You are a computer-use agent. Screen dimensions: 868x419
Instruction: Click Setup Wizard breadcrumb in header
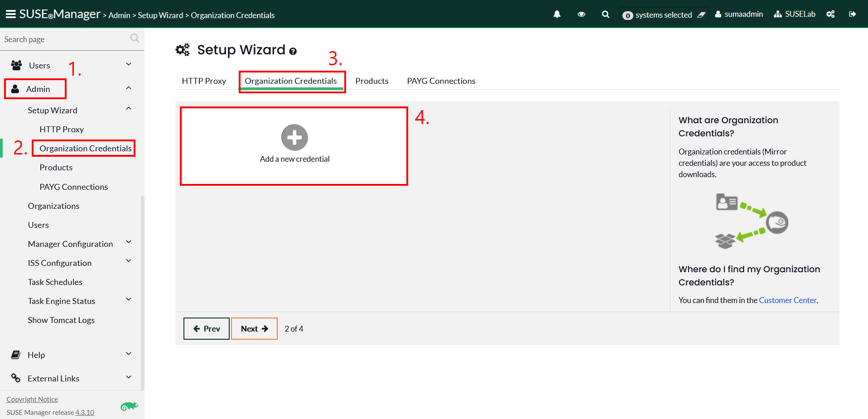(160, 15)
